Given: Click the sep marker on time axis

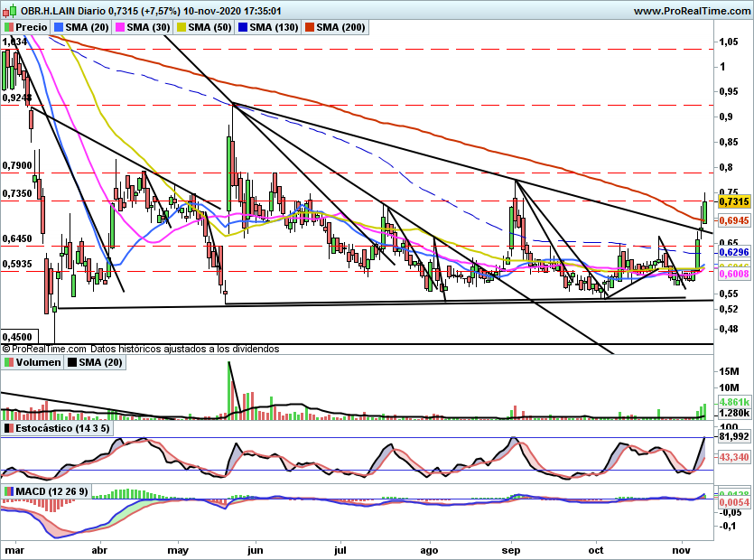Looking at the screenshot, I should 511,550.
